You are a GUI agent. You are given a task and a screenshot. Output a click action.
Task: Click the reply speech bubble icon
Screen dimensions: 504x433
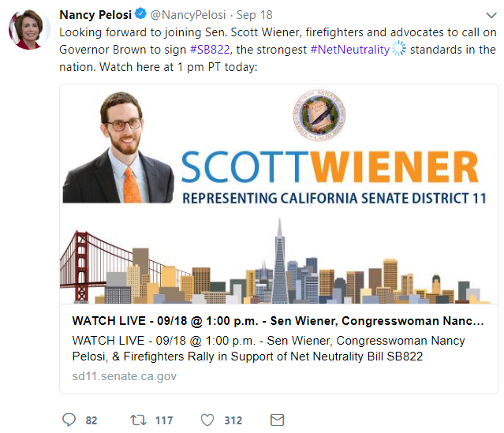tap(69, 420)
